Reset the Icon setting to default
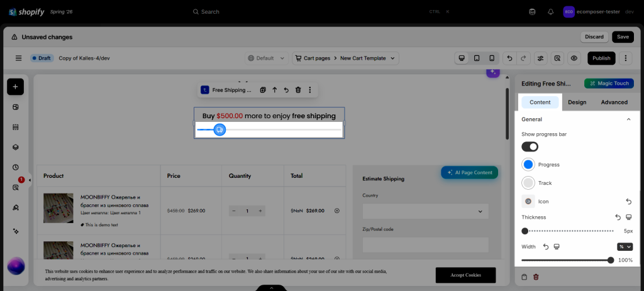Viewport: 644px width, 291px height. pyautogui.click(x=628, y=202)
